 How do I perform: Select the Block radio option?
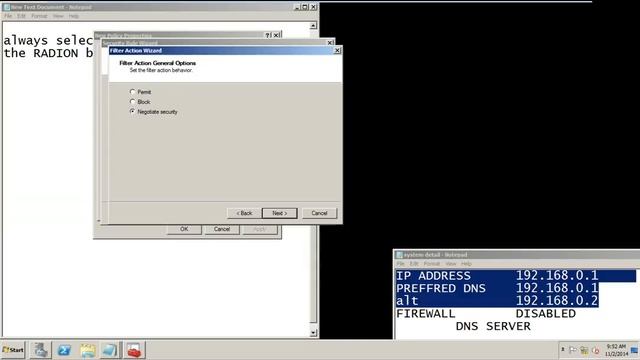[x=133, y=102]
